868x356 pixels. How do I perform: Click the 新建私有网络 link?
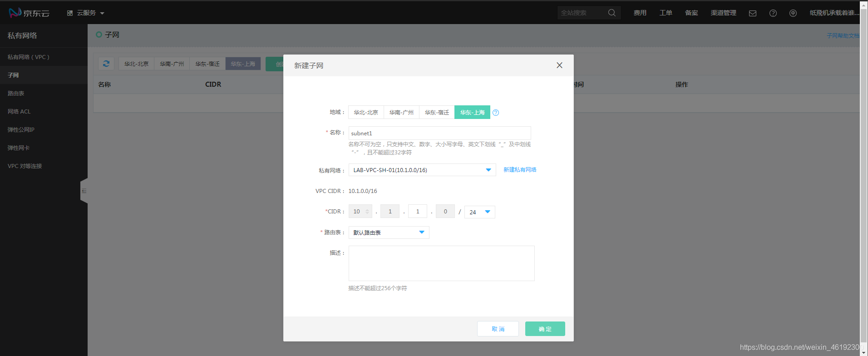click(x=520, y=170)
